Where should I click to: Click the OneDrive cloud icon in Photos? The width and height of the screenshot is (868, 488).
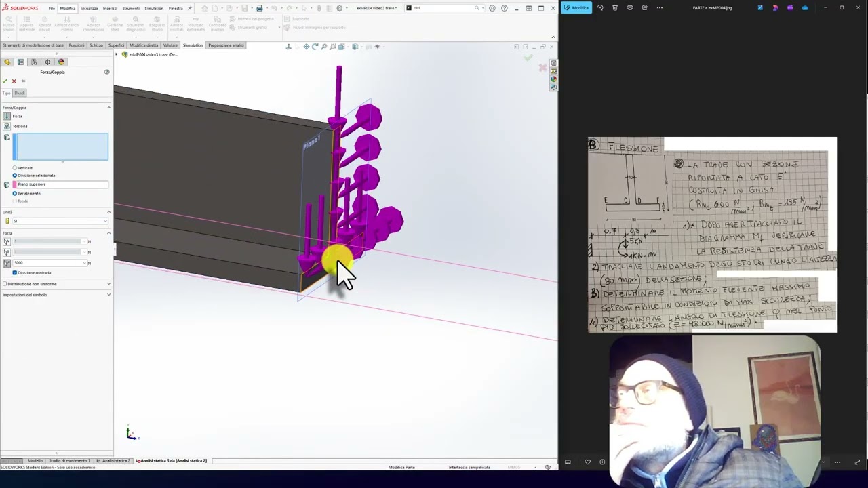805,7
